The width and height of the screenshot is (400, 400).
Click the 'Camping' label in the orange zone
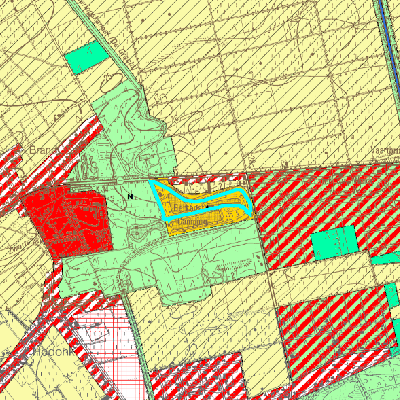point(193,221)
